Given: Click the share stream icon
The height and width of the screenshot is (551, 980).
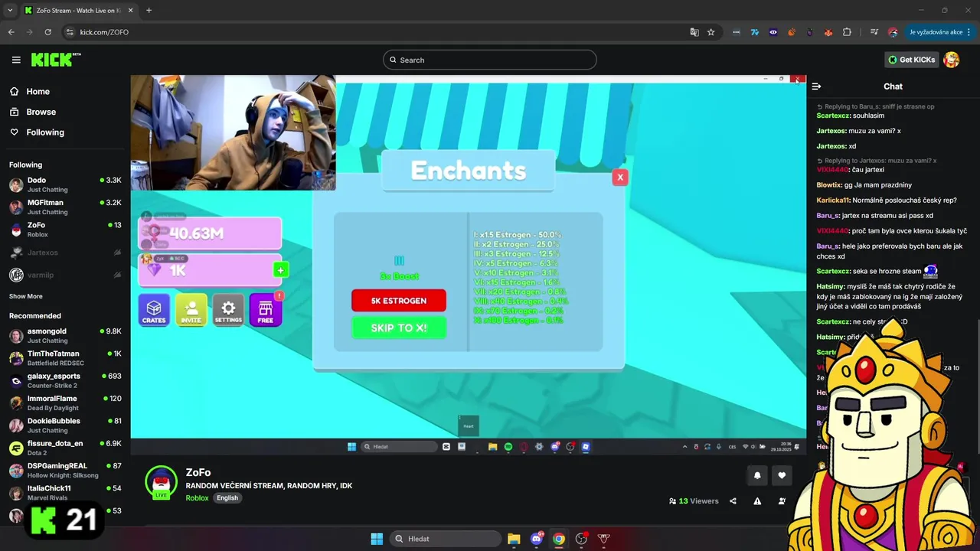Looking at the screenshot, I should click(733, 501).
